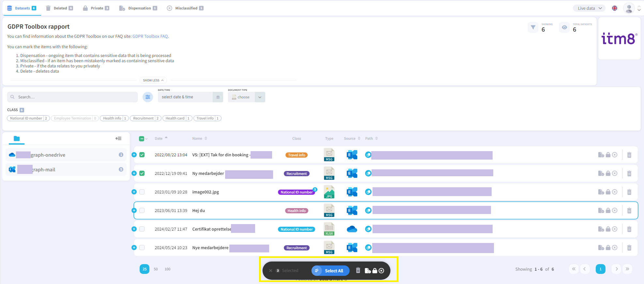The height and width of the screenshot is (284, 644).
Task: Check the Certifikat oprettelse row checkbox
Action: tap(142, 229)
